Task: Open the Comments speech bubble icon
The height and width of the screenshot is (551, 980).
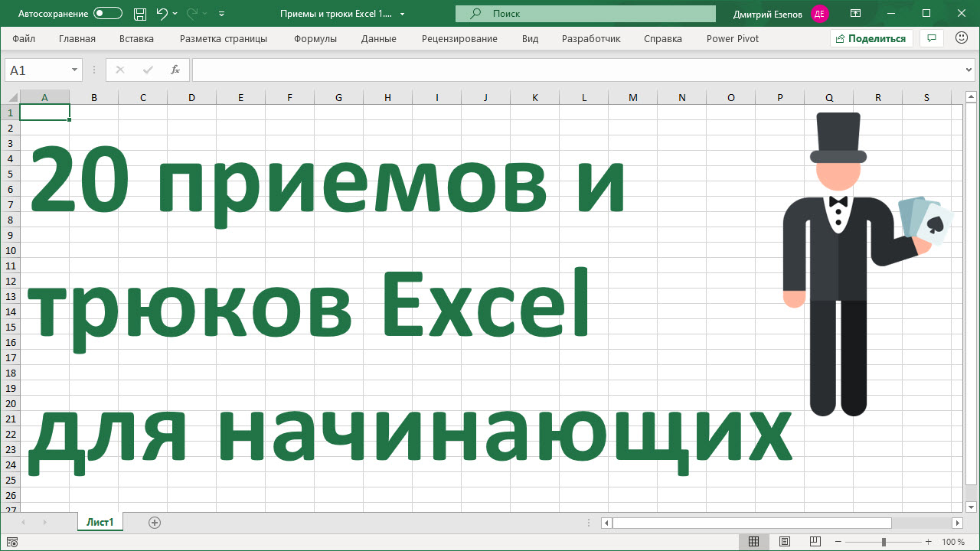Action: (x=931, y=38)
